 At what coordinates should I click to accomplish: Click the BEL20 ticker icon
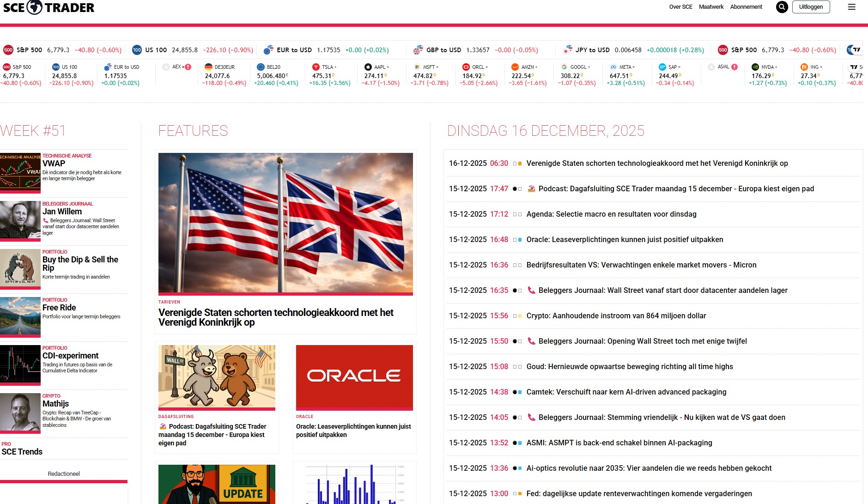[261, 67]
